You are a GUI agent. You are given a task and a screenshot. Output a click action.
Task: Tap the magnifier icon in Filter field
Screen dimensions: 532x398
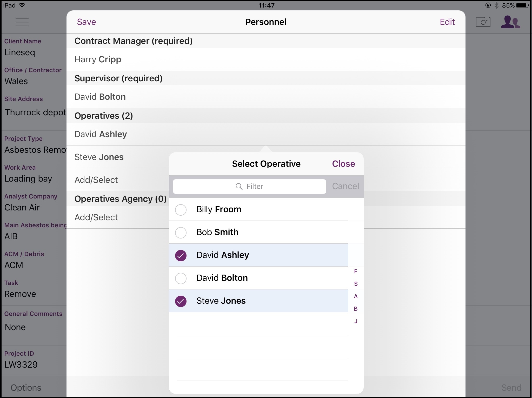click(239, 187)
